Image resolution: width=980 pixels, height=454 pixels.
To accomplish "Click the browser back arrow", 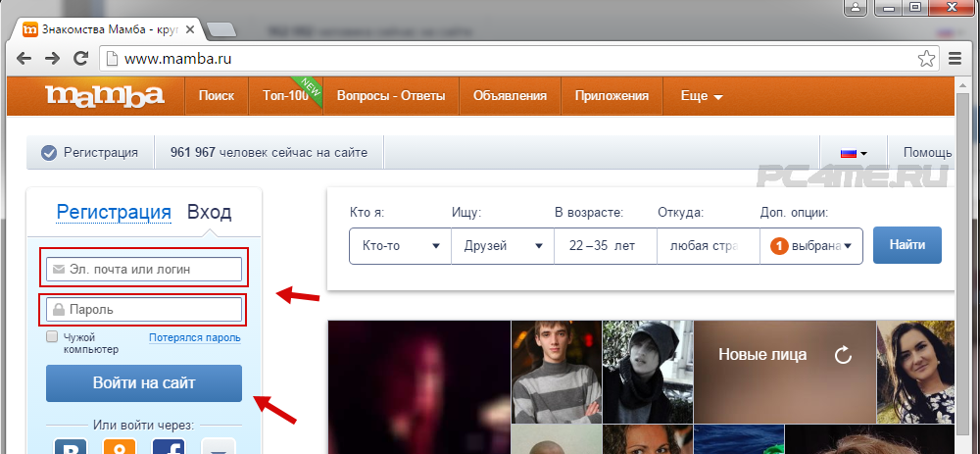I will [24, 58].
